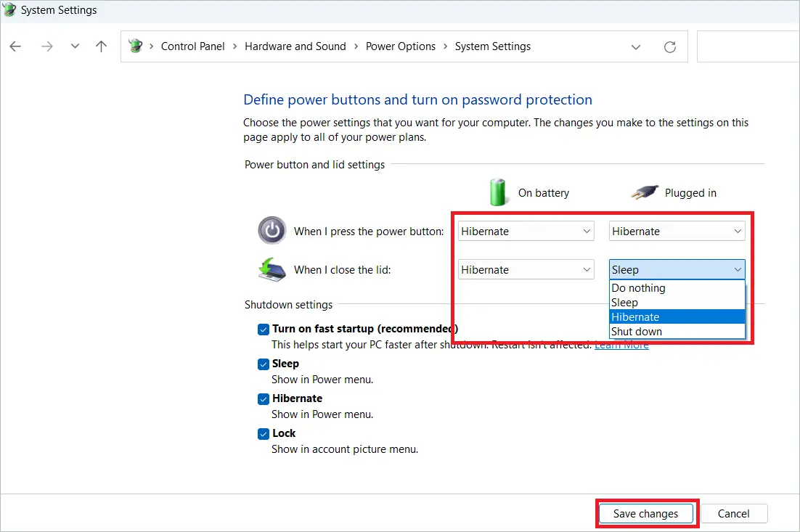The height and width of the screenshot is (532, 800).
Task: Click the On battery battery icon
Action: coord(499,192)
